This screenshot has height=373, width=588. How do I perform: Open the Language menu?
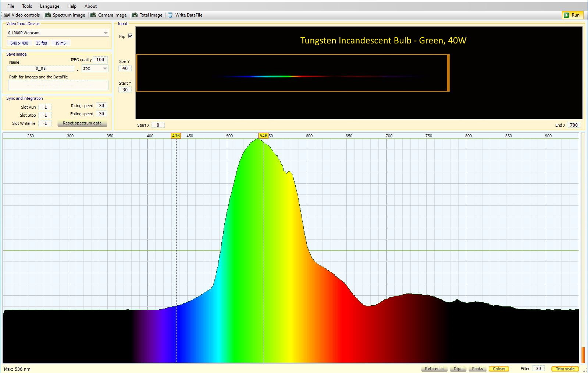[50, 6]
